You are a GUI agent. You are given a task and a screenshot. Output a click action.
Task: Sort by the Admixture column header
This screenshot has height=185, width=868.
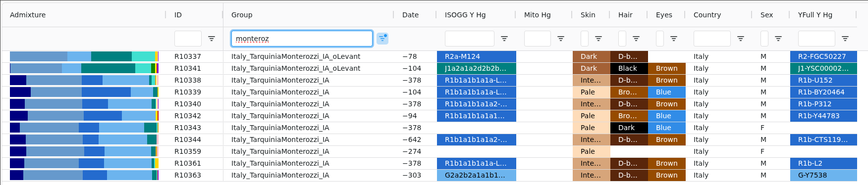(28, 15)
